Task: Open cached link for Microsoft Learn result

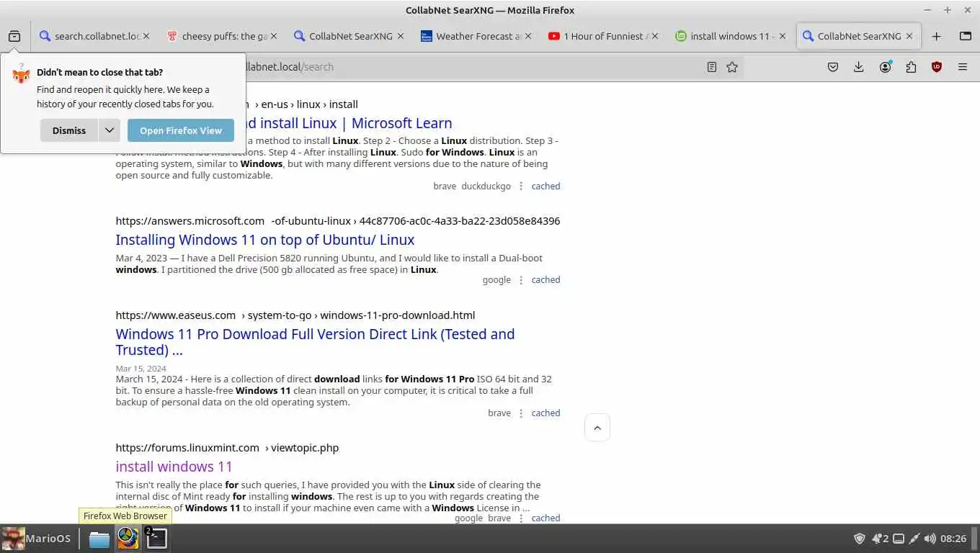Action: tap(545, 186)
